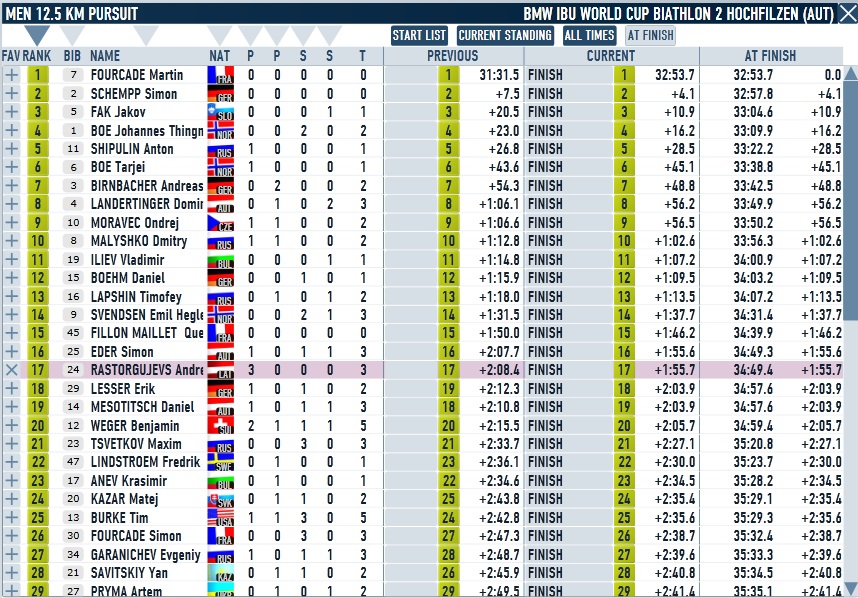This screenshot has width=858, height=598.
Task: Sort by the RANK column triangle
Action: (37, 34)
